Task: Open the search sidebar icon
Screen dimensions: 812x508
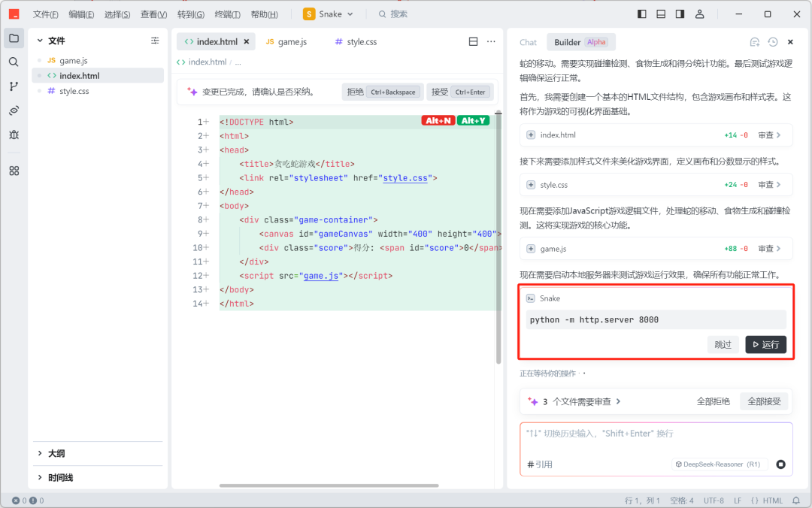Action: click(x=14, y=62)
